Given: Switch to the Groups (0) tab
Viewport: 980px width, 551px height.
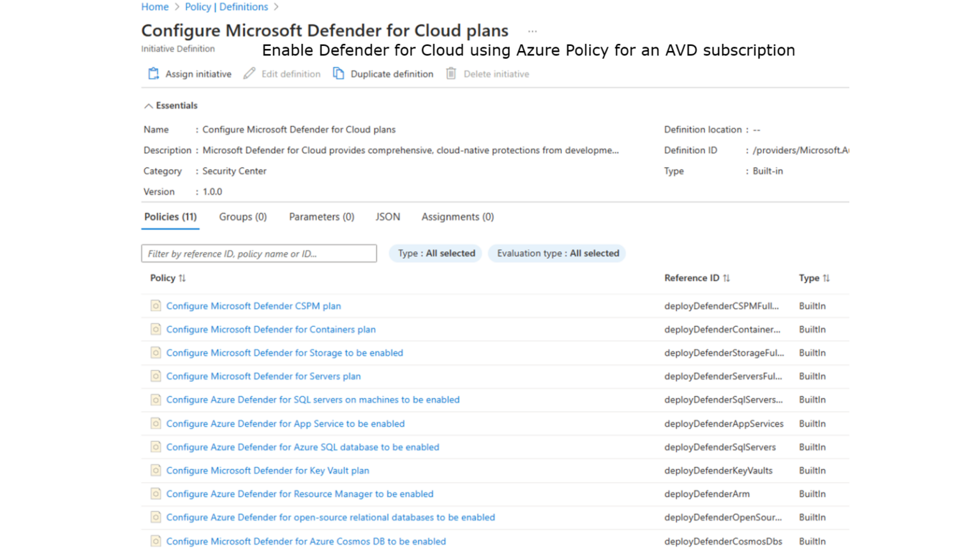Looking at the screenshot, I should coord(243,217).
